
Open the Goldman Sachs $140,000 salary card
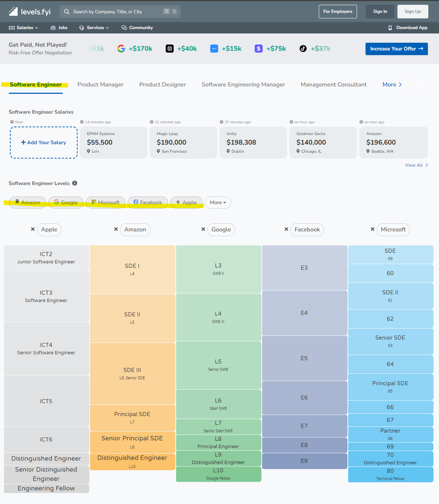(323, 143)
